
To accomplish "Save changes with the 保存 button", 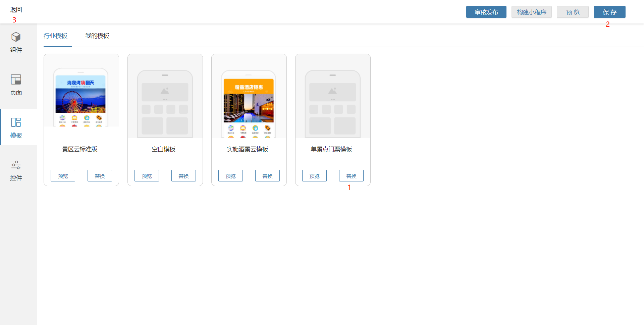I will click(609, 12).
